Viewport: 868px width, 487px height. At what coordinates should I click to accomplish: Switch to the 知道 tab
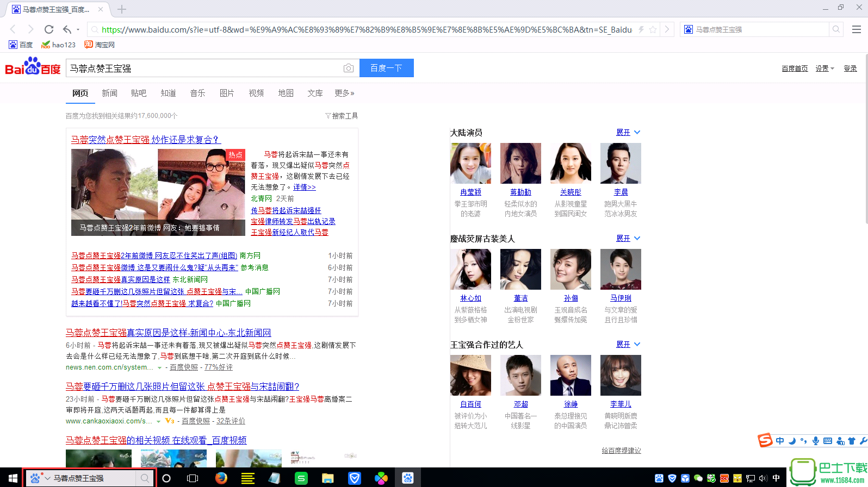click(168, 93)
